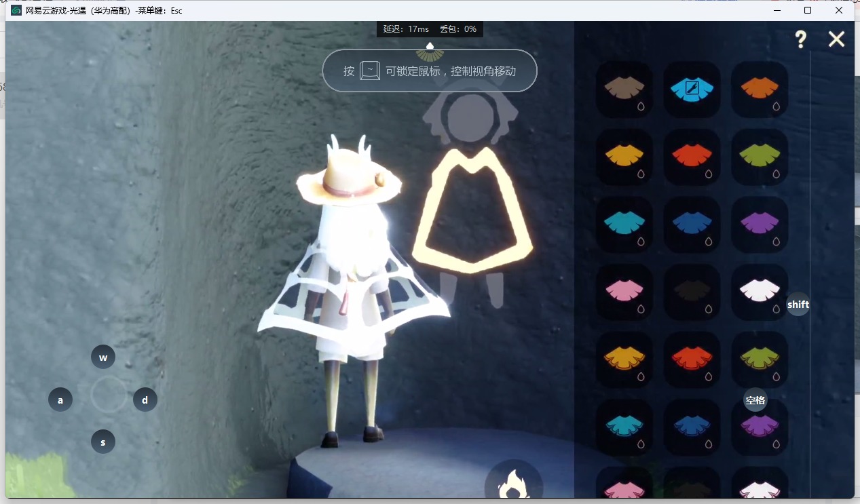Choose the plain white petal cape

[760, 292]
